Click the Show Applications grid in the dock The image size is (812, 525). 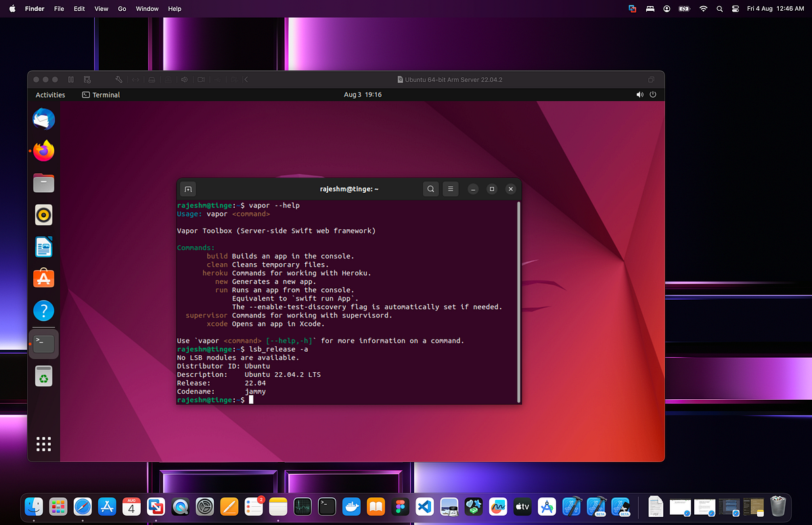[x=43, y=444]
